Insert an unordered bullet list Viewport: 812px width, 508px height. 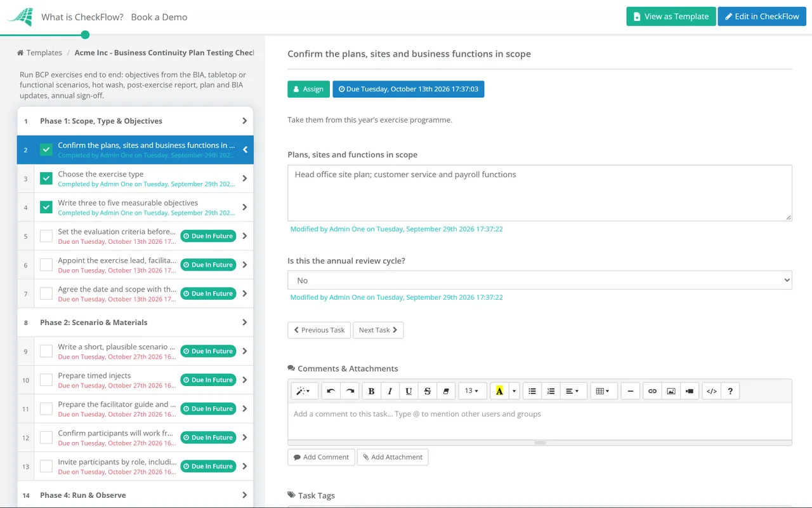[532, 391]
